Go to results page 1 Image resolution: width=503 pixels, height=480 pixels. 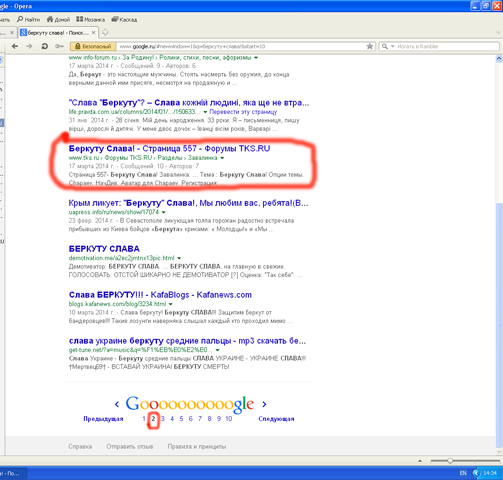144,419
